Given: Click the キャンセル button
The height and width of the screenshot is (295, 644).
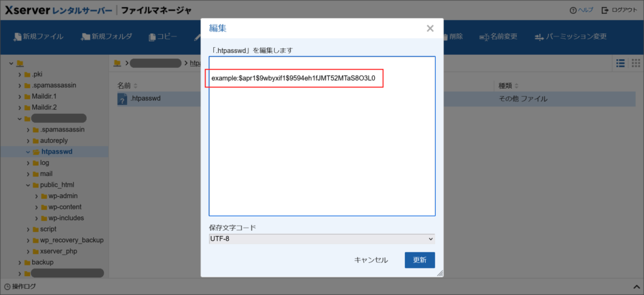Looking at the screenshot, I should pos(371,260).
